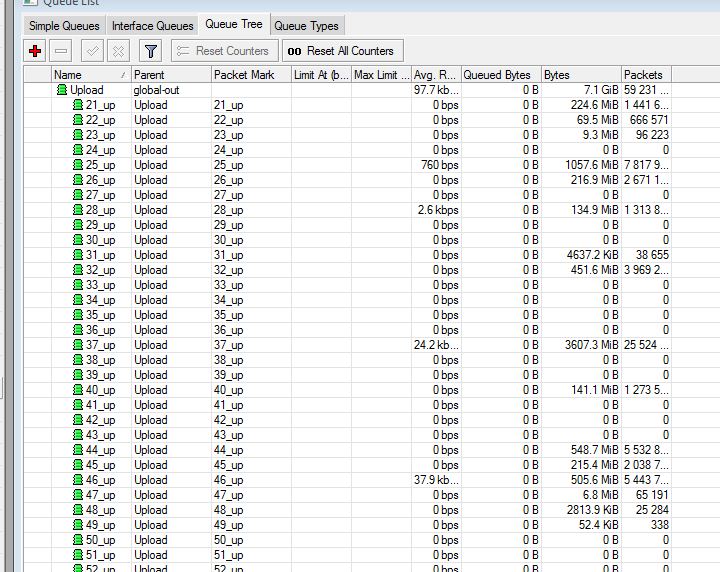Click the 666 571 packets cell
This screenshot has width=720, height=572.
point(649,120)
